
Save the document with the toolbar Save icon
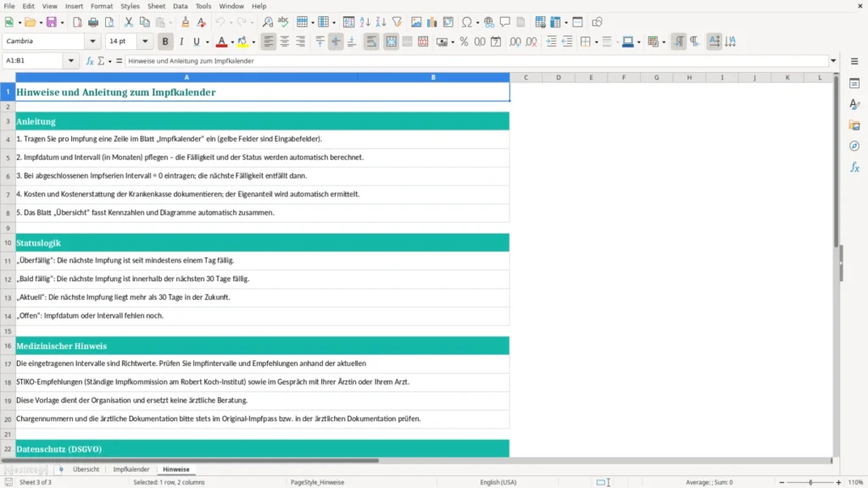pos(52,22)
